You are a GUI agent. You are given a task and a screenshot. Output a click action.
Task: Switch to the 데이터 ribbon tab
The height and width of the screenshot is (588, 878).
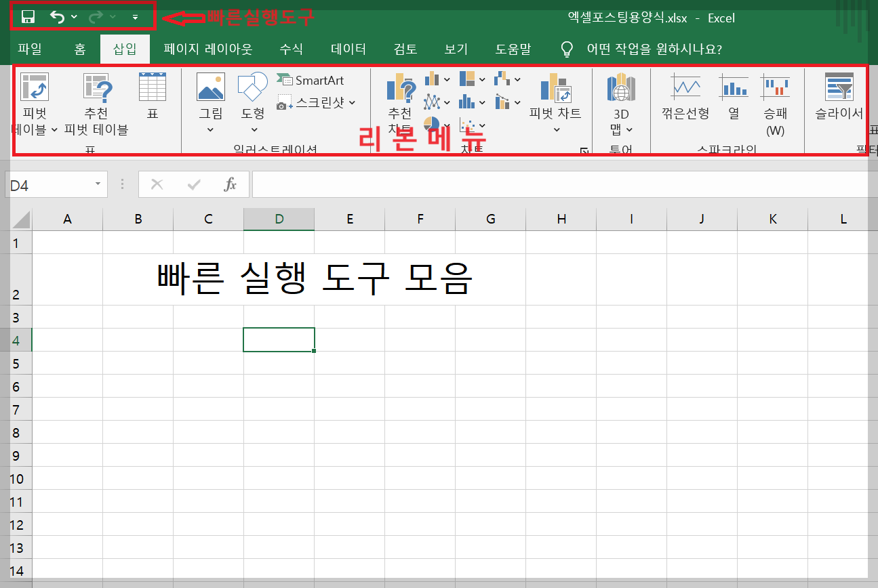click(346, 48)
